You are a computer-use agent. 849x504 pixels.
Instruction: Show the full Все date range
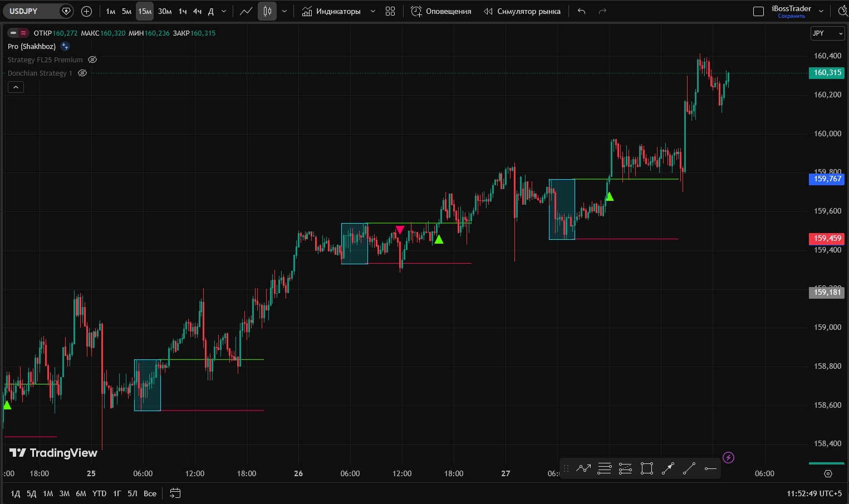[x=150, y=493]
